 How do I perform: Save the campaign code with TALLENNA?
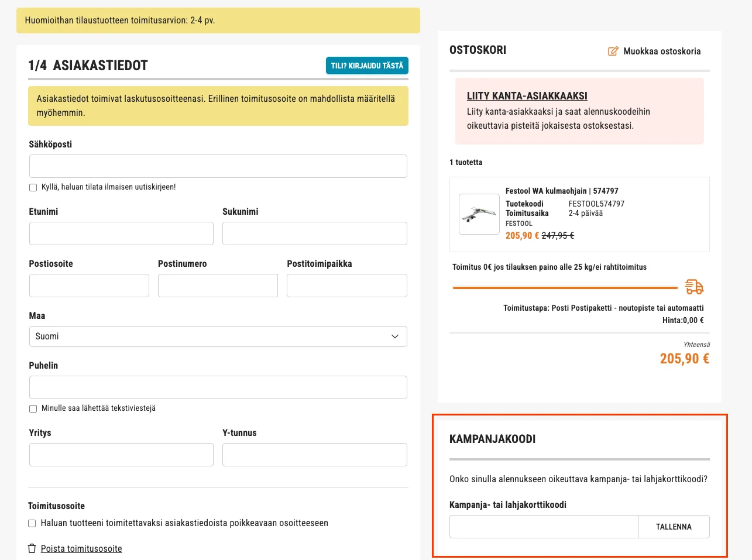[x=674, y=527]
